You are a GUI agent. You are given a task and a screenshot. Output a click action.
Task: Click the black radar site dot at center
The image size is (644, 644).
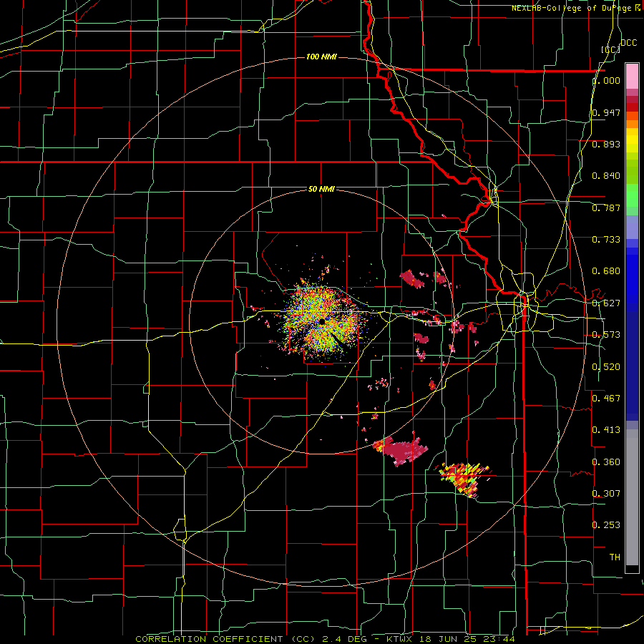[x=322, y=321]
